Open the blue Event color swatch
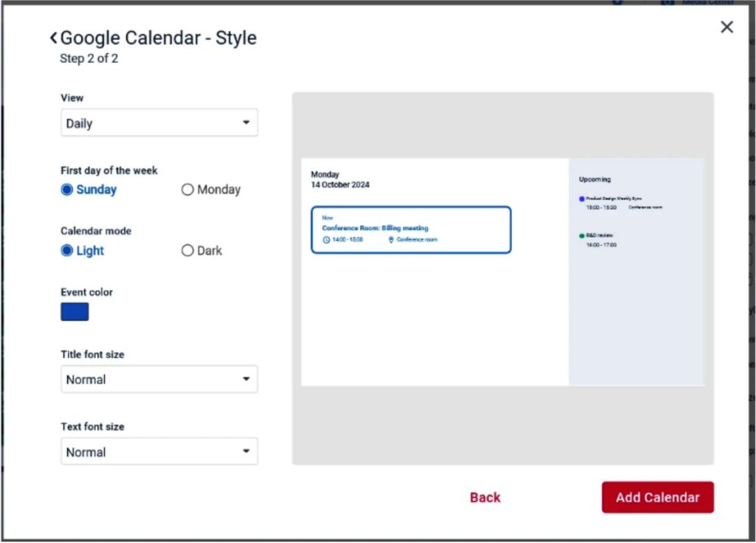The width and height of the screenshot is (756, 543). [75, 312]
